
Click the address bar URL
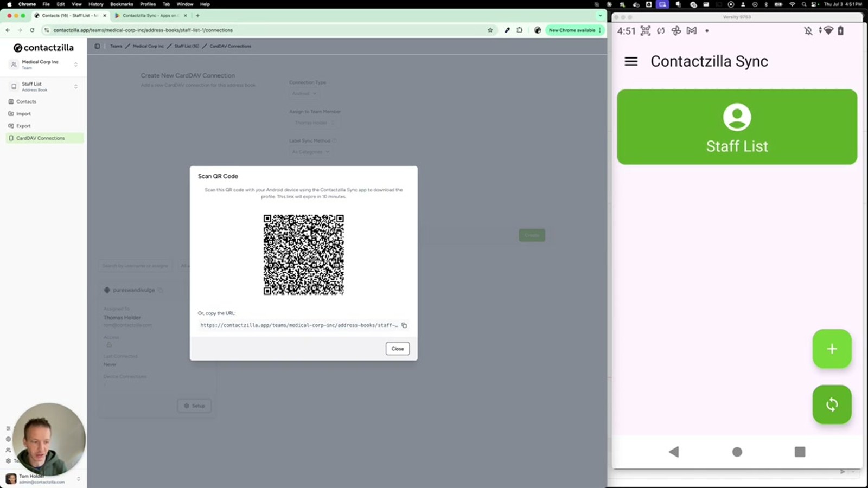(143, 30)
